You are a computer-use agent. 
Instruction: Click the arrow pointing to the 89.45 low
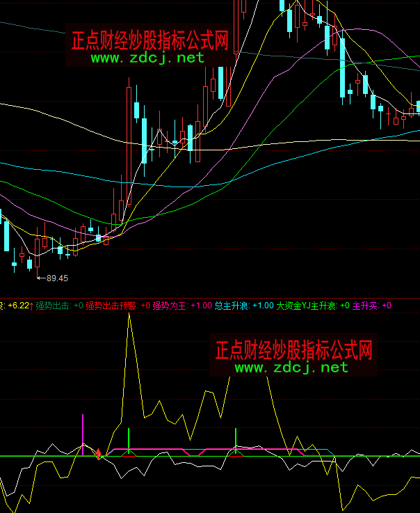click(x=41, y=278)
